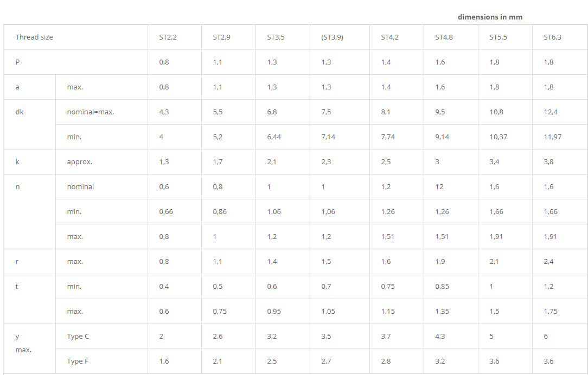
Task: Click the "Type F" row label
Action: coord(78,361)
